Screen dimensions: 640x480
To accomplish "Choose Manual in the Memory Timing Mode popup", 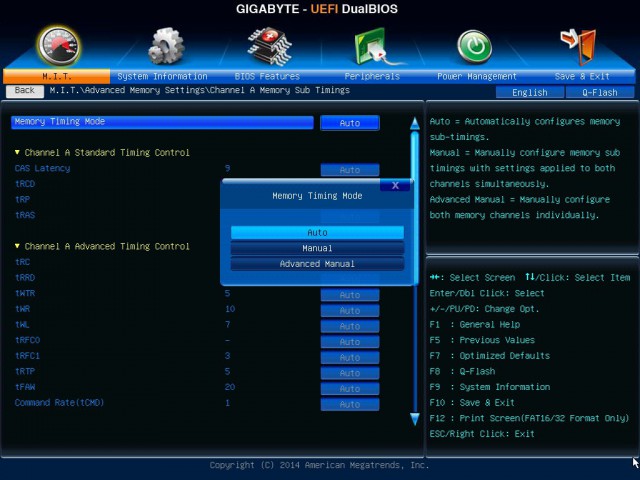I will 317,248.
